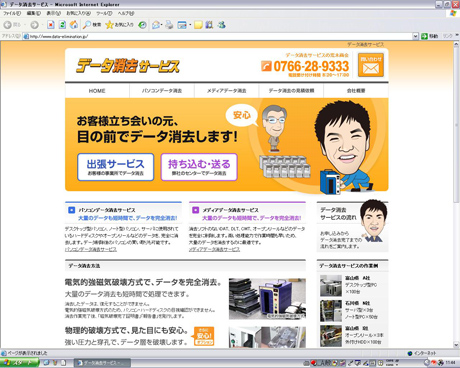Go to browser Home page icon
The image size is (460, 368).
point(74,25)
